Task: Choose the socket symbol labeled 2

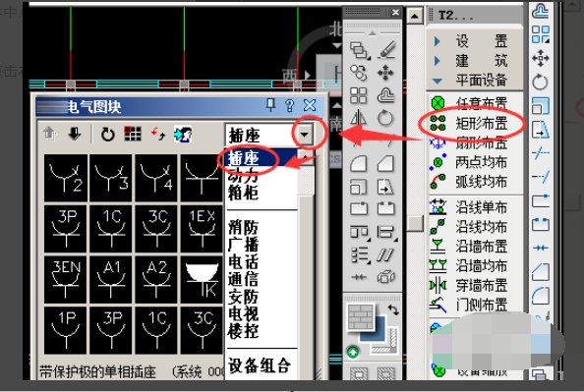Action: (x=66, y=178)
